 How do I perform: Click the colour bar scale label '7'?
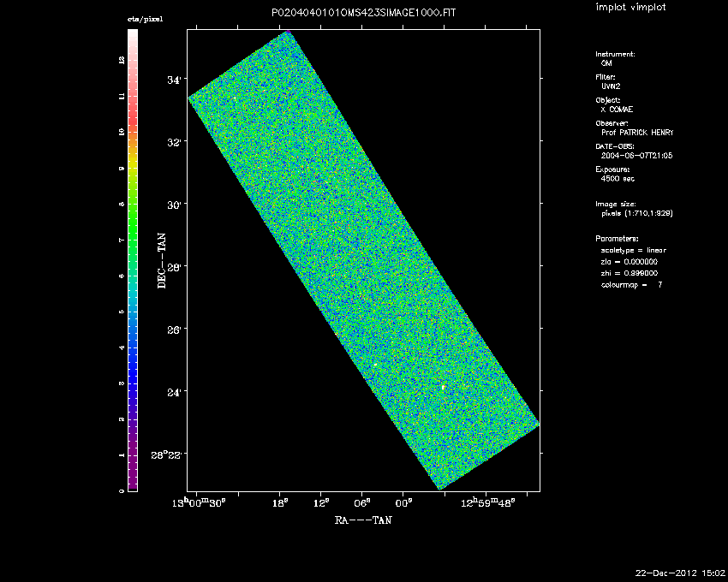click(x=122, y=241)
